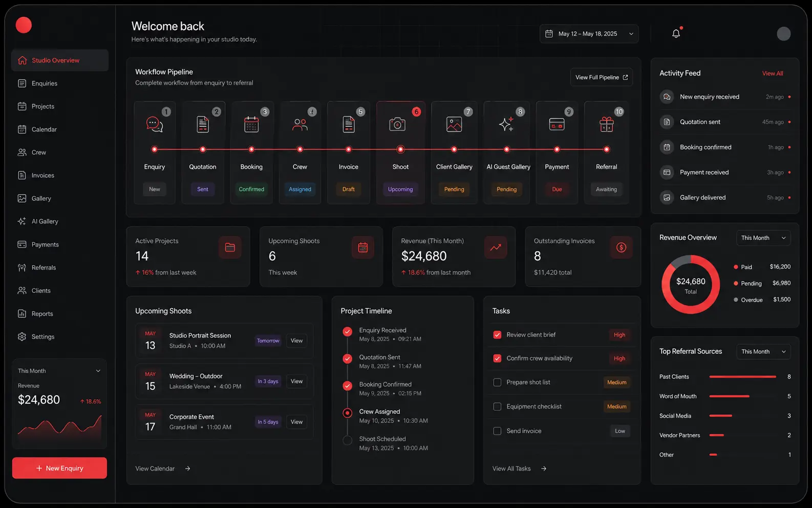Click the Crew Assigned timeline marker
The width and height of the screenshot is (812, 508).
tap(347, 413)
